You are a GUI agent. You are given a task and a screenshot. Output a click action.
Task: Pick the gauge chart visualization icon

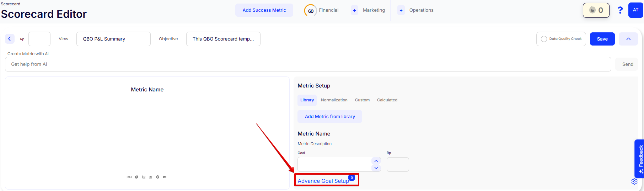coord(157,177)
